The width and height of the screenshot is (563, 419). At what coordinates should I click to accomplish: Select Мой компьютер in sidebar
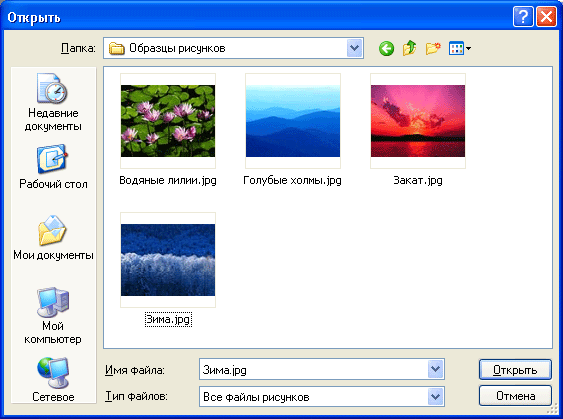pos(53,315)
